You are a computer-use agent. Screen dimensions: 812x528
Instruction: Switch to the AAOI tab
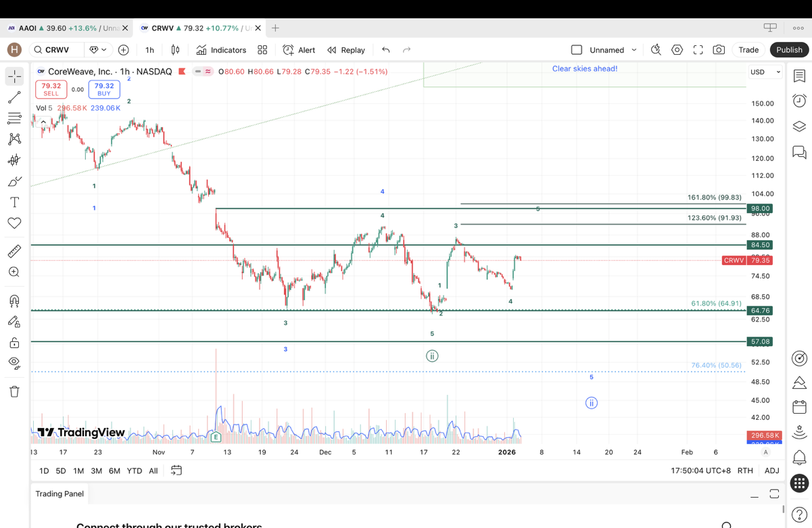click(x=64, y=28)
